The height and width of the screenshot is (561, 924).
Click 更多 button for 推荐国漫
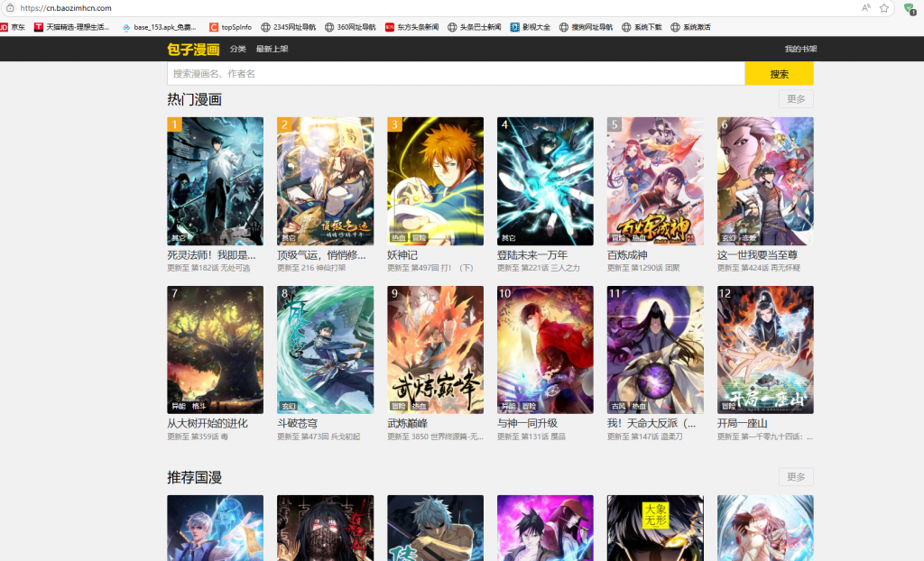pyautogui.click(x=796, y=477)
